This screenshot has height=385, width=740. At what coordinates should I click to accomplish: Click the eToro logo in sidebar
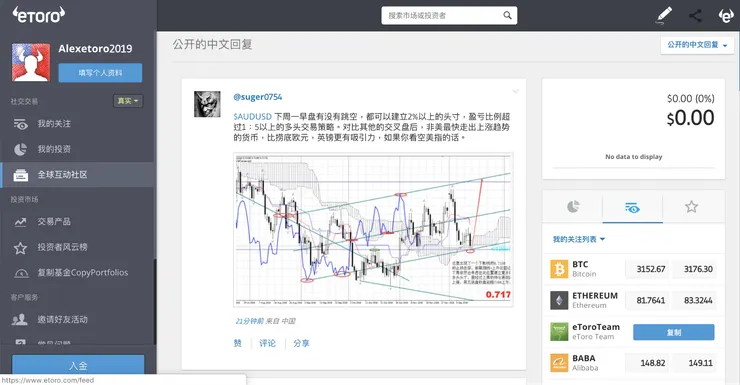[39, 15]
